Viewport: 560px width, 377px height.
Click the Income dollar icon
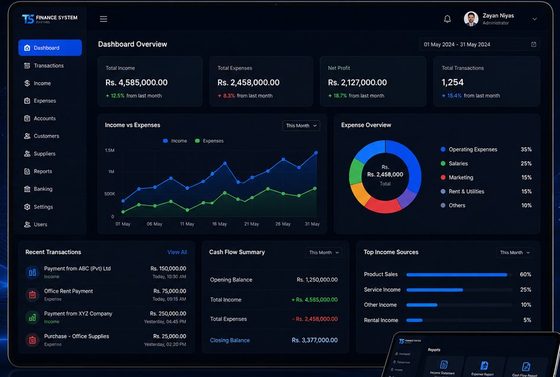coord(27,83)
